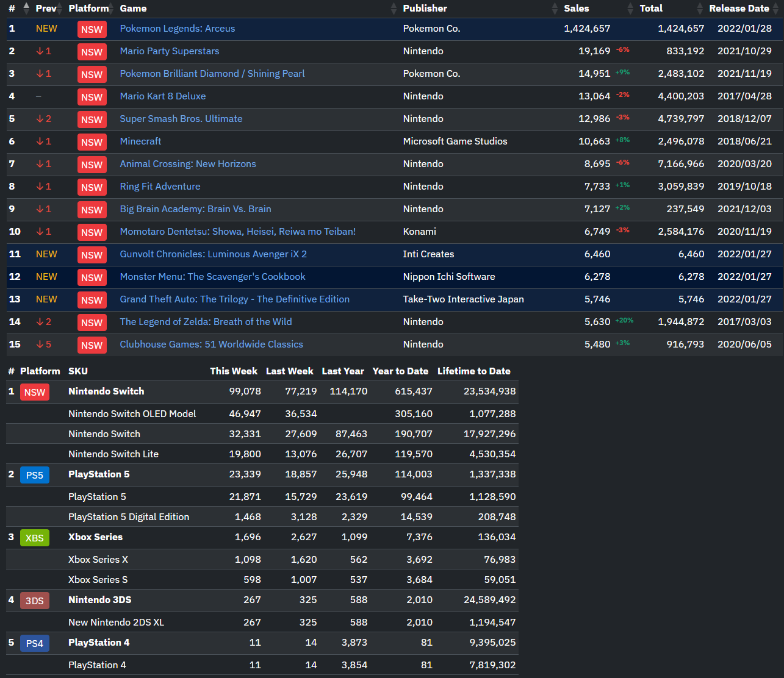Sort the table by Game column header
This screenshot has height=678, width=784.
[133, 9]
